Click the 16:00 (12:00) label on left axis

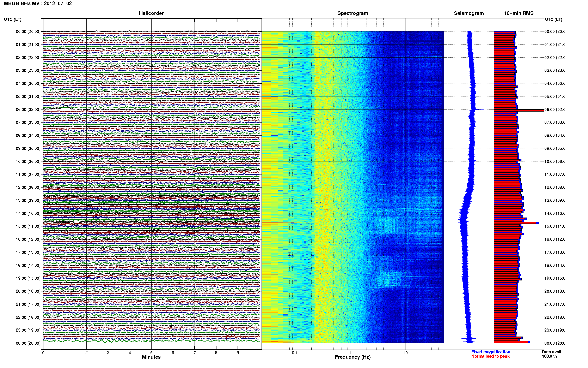click(x=28, y=239)
